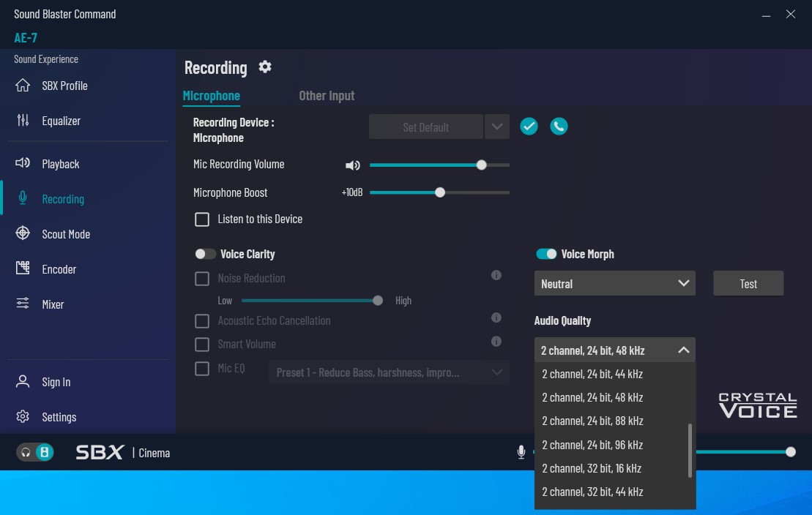Click the Scout Mode crosshair icon
Screen dimensions: 812x515
23,233
